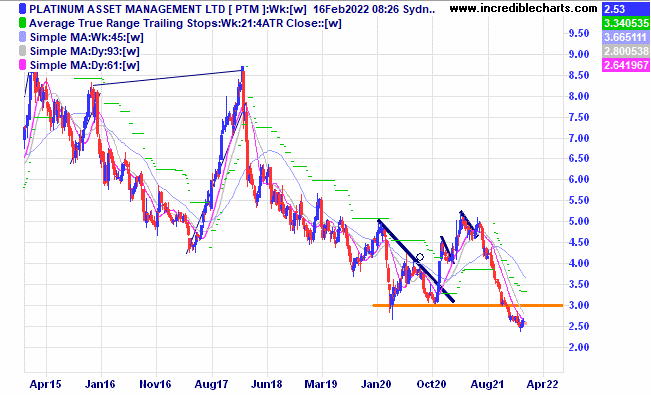The image size is (651, 395).
Task: Select the Simple MA:Wk:45:[w] legend label
Action: point(87,37)
